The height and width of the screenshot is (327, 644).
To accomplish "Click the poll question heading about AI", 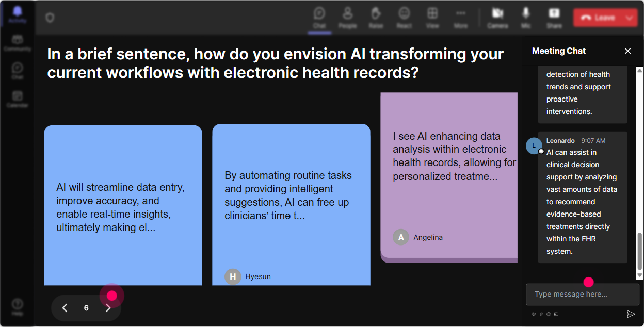I will coord(276,63).
